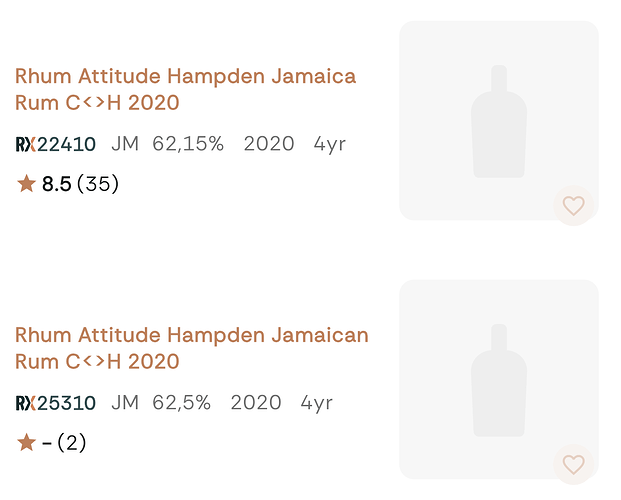Toggle heart on Hampden Jamaican Rum 62,5%
Screen dimensions: 621x500
coord(573,464)
